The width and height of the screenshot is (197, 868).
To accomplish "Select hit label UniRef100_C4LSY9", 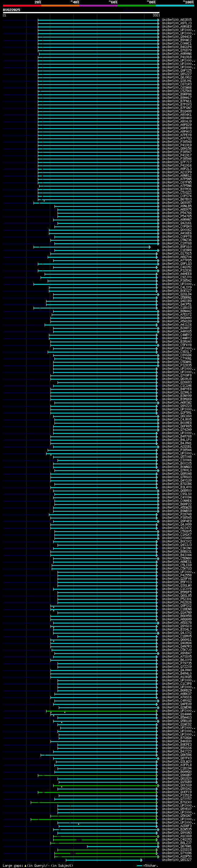I will 177,287.
